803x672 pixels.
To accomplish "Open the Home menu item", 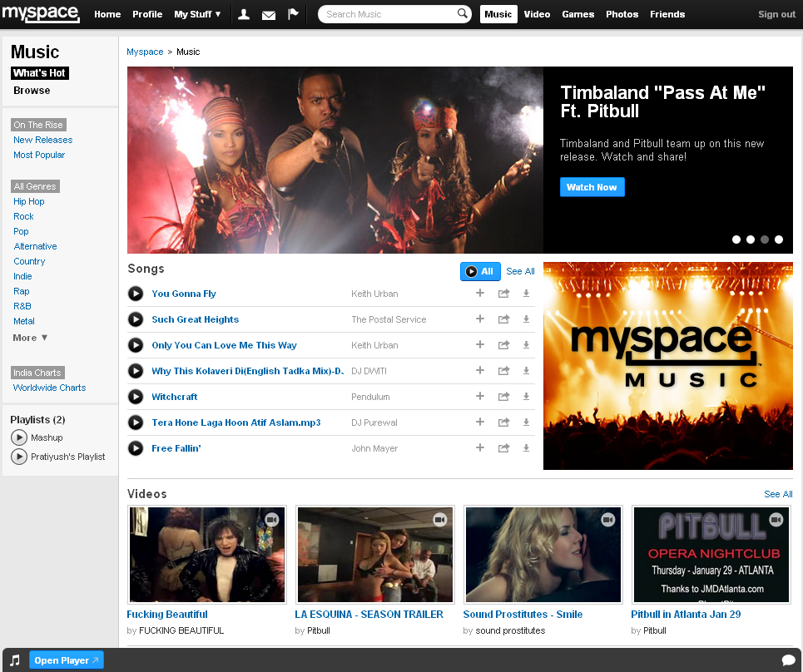I will [107, 14].
